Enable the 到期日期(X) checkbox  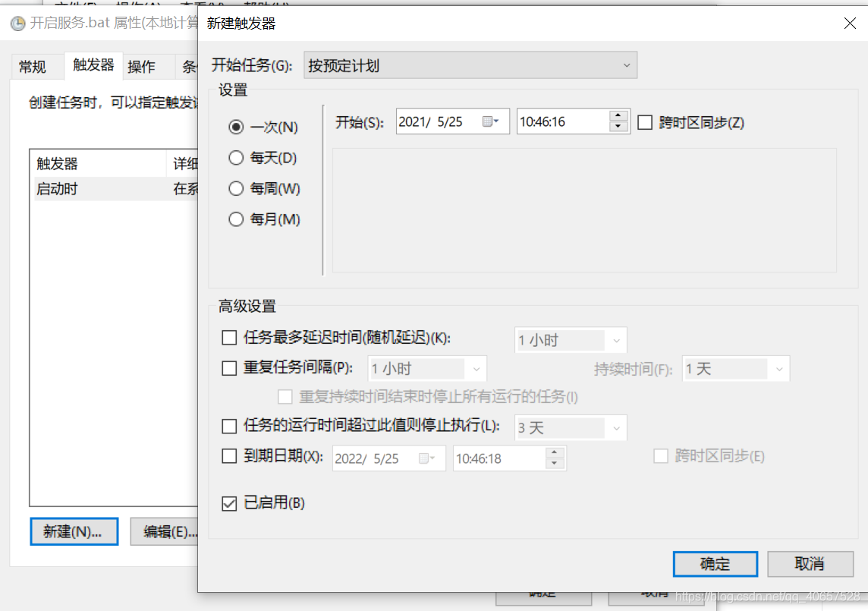pos(228,457)
